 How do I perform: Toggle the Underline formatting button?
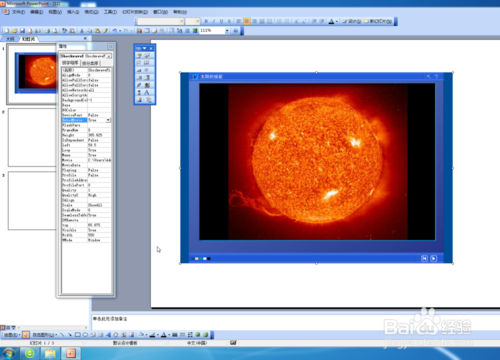(x=222, y=21)
